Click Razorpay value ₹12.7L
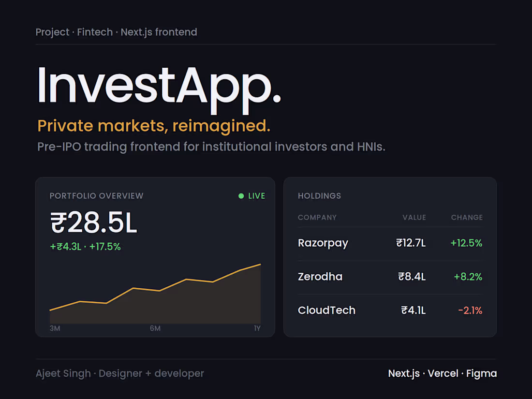Viewport: 532px width, 399px height. pyautogui.click(x=411, y=243)
